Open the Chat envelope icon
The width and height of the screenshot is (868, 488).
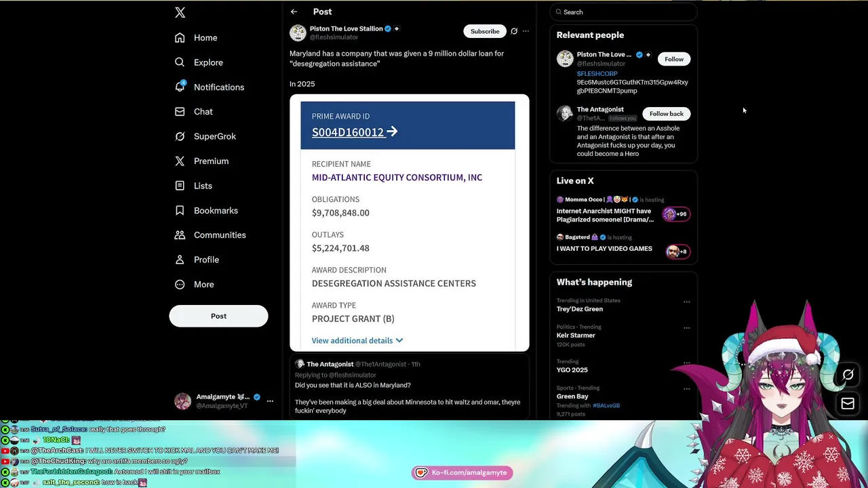(x=180, y=112)
